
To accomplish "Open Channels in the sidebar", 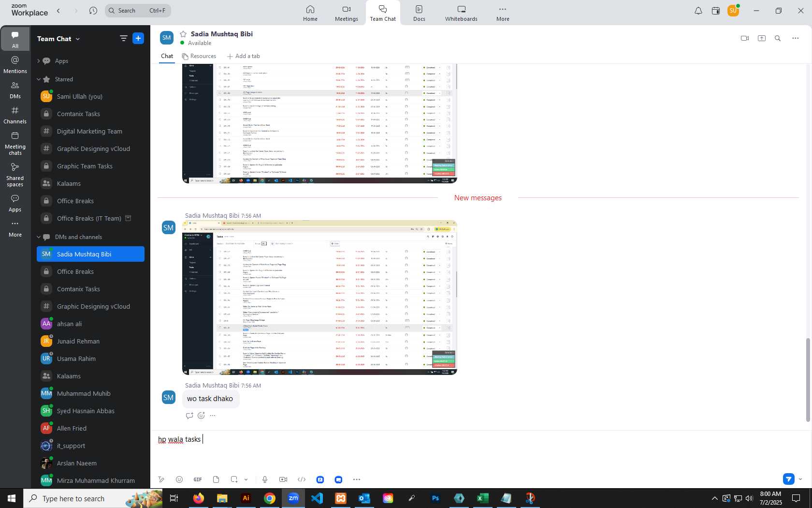I will point(15,115).
